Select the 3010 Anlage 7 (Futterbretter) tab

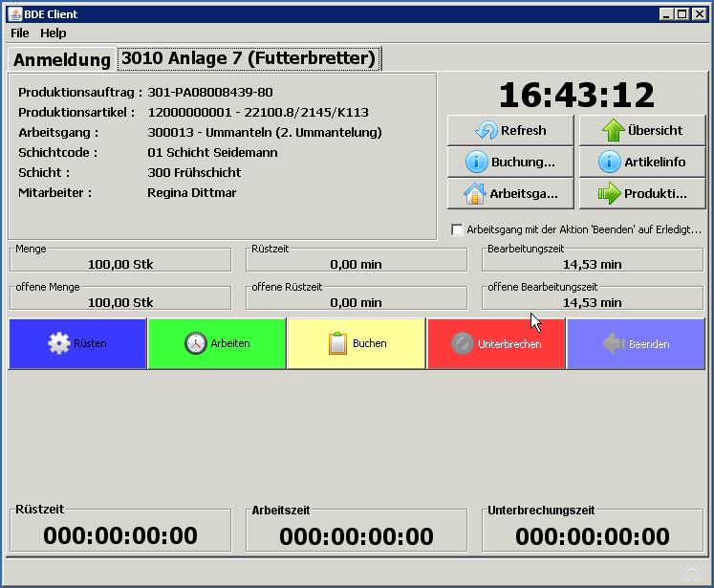(x=249, y=58)
